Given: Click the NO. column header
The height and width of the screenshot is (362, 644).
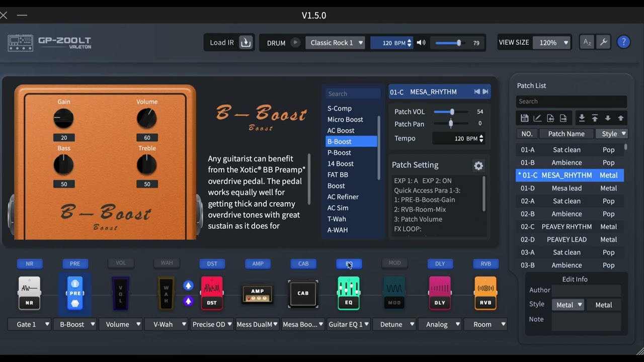Looking at the screenshot, I should 527,134.
